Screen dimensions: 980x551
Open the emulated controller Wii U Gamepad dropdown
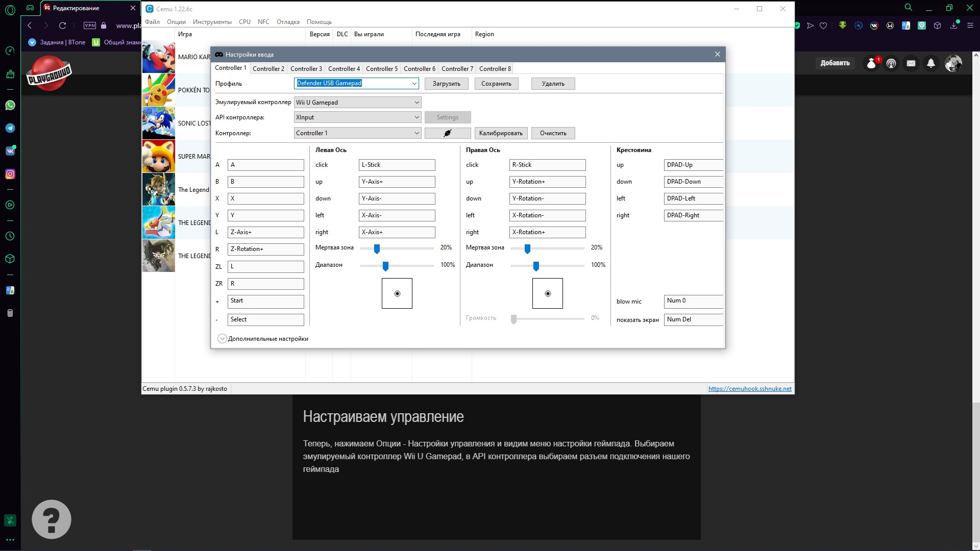[357, 103]
